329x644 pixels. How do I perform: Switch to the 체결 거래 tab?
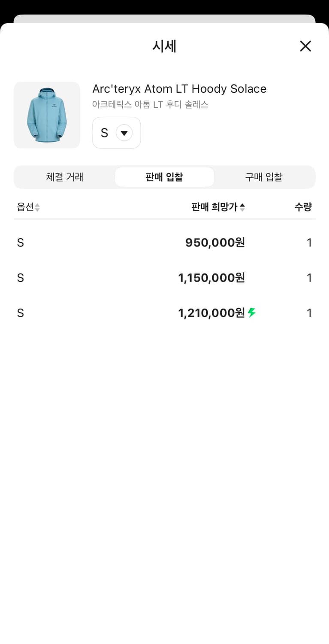coord(65,177)
